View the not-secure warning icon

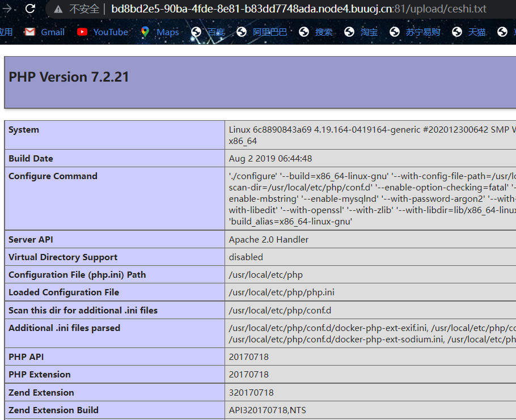(58, 9)
